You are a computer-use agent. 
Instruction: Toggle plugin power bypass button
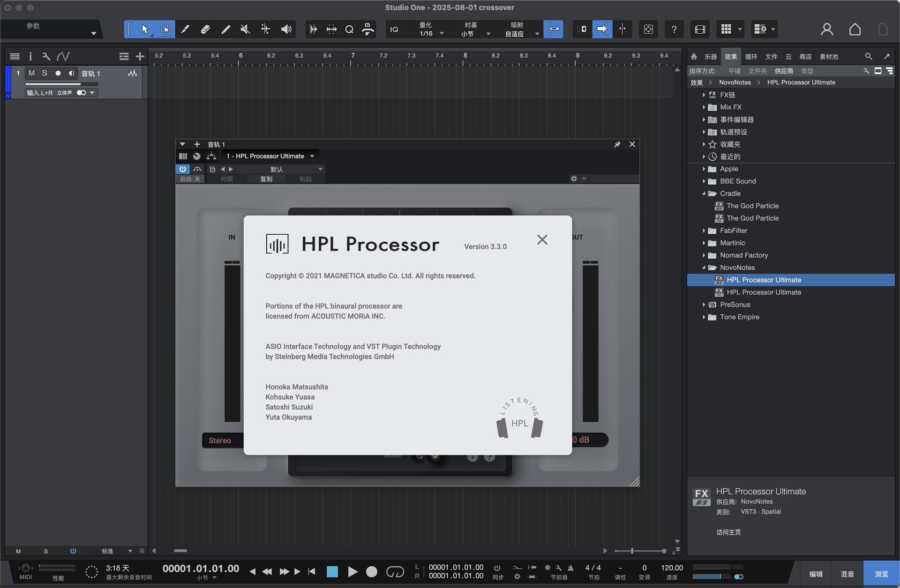tap(182, 169)
